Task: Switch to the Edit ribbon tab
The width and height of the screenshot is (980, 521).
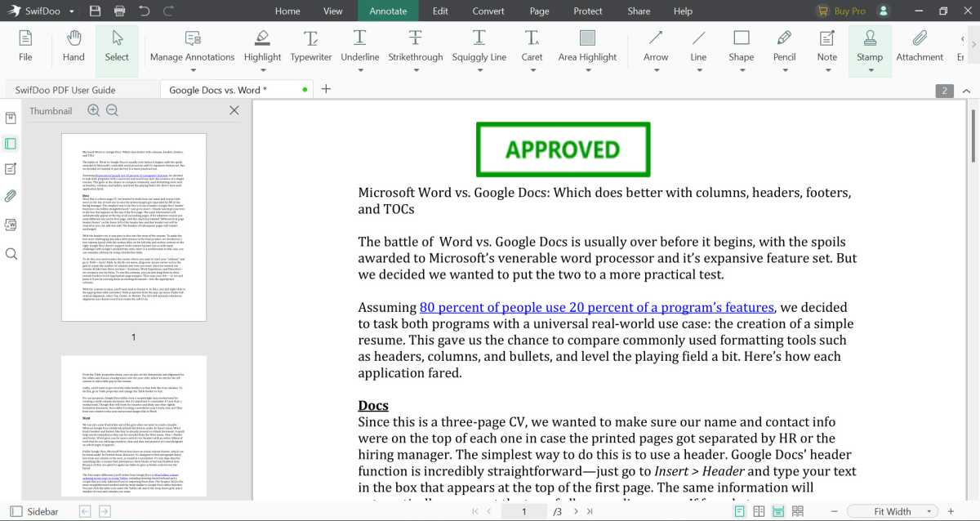Action: tap(440, 11)
